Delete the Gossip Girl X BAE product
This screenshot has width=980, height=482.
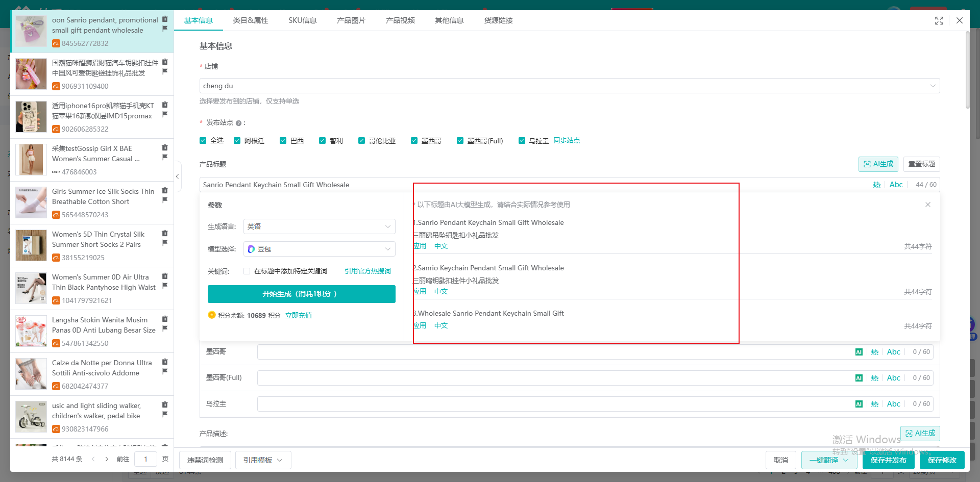(x=165, y=147)
